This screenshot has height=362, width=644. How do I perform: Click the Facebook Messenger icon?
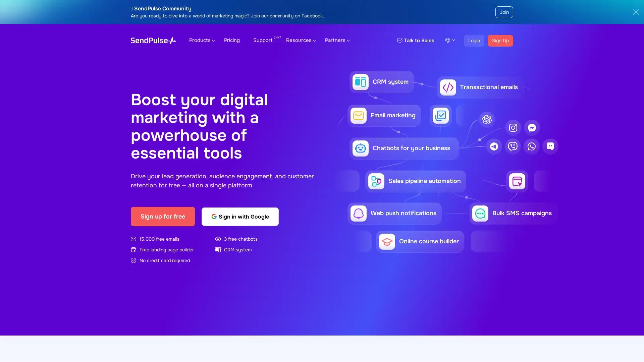pyautogui.click(x=531, y=127)
